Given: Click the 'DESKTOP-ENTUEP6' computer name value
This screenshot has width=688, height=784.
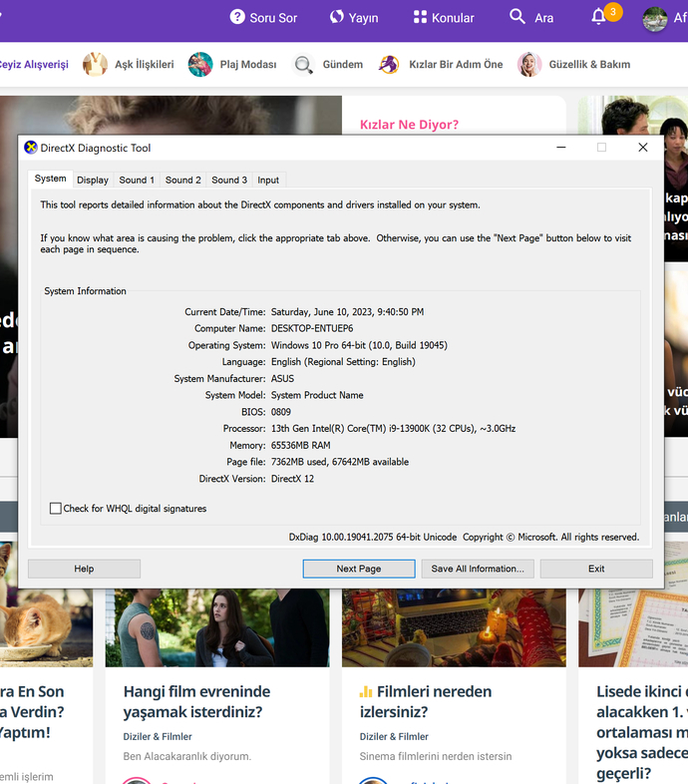Looking at the screenshot, I should tap(312, 328).
